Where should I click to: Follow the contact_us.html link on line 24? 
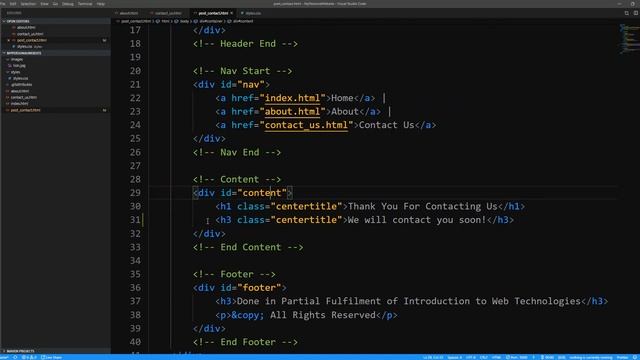306,125
